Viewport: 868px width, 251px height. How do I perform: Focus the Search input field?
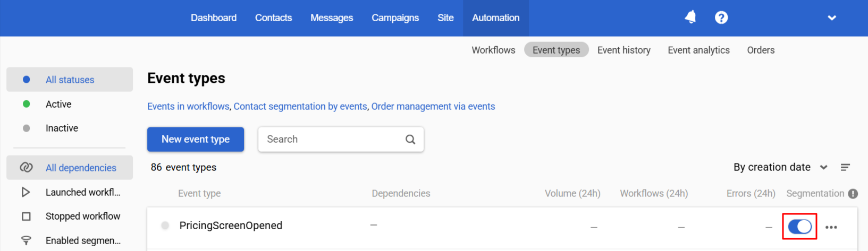[x=341, y=139]
